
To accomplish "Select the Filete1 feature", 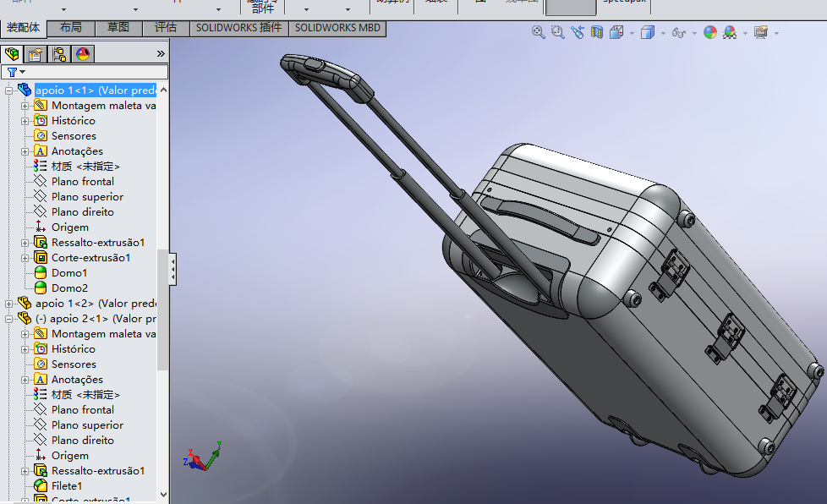I will pos(67,486).
